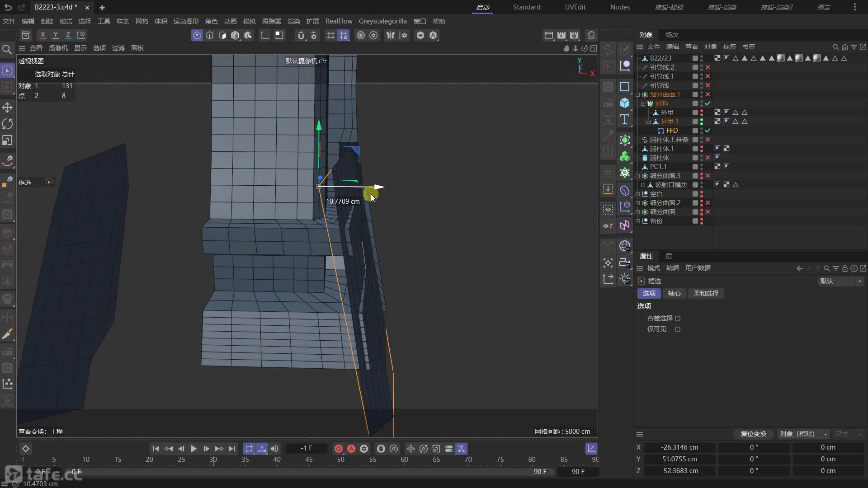Viewport: 868px width, 488px height.
Task: Switch to the UVEdit layout tab
Action: 575,7
